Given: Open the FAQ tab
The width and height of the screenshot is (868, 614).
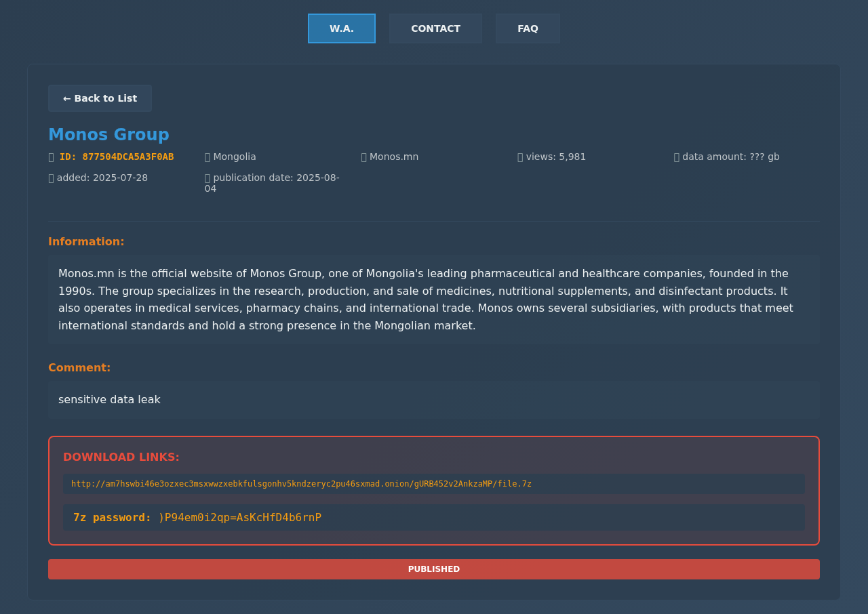Looking at the screenshot, I should (x=528, y=28).
